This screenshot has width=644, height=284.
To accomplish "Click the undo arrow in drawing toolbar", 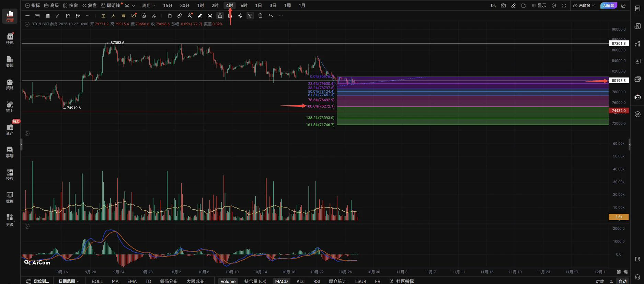I will (271, 15).
